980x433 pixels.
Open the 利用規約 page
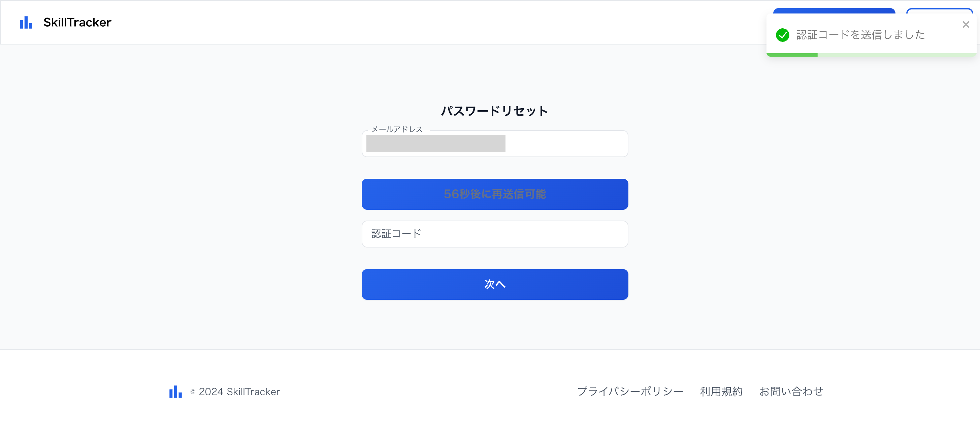point(721,392)
